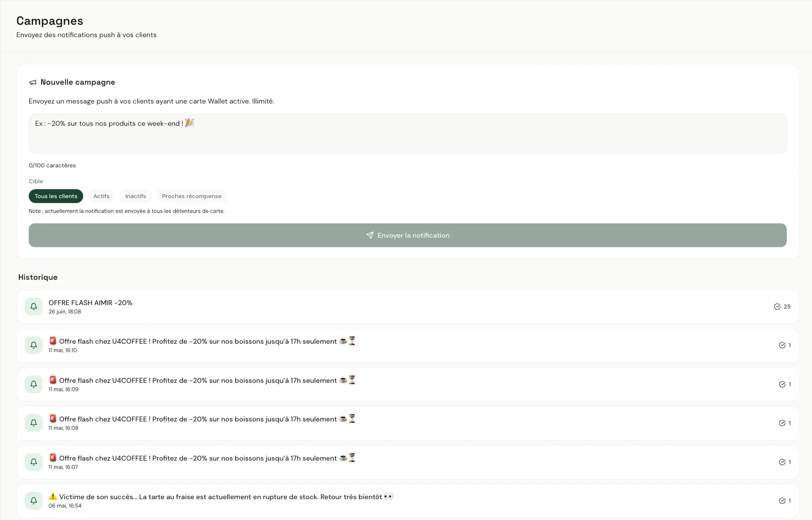The height and width of the screenshot is (520, 812).
Task: Open OFFRE FLASH AIMIR -20% history entry
Action: click(407, 307)
